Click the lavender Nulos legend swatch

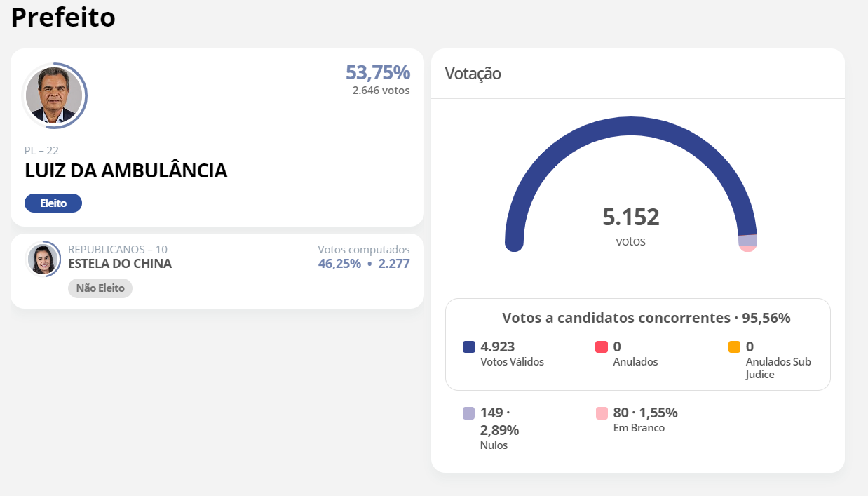[469, 413]
